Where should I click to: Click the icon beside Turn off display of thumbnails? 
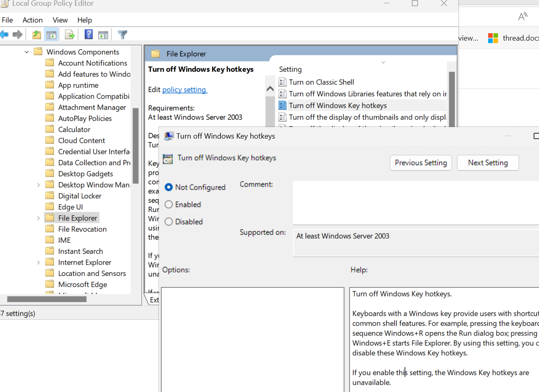coord(283,117)
